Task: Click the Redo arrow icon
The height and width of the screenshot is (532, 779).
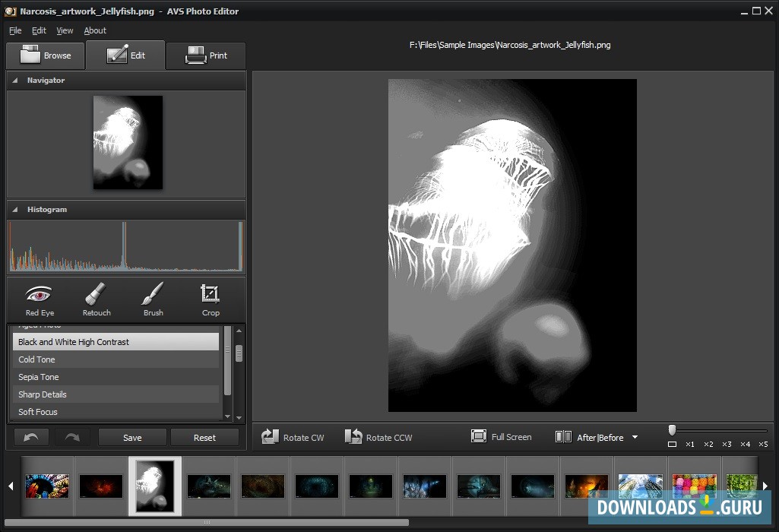Action: [x=73, y=436]
